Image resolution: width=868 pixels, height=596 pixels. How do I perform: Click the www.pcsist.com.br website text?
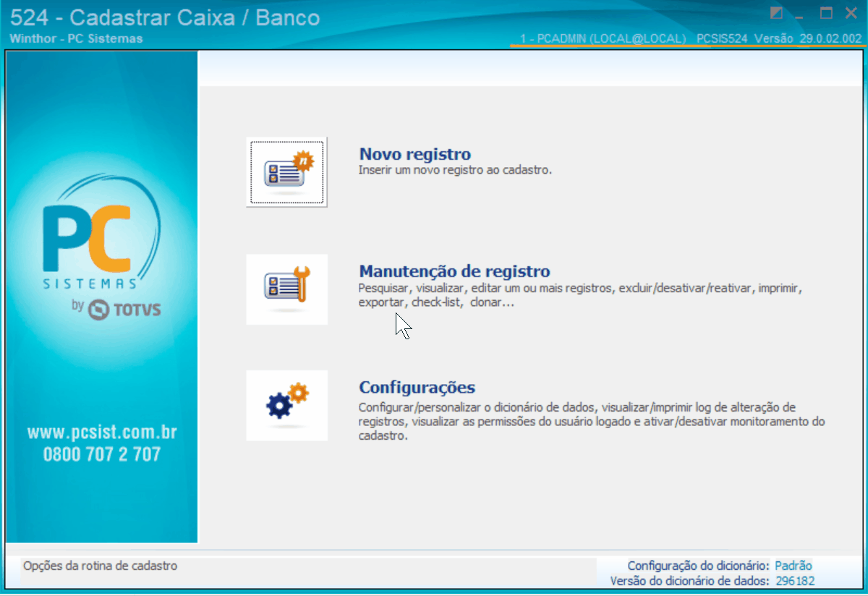click(x=102, y=433)
